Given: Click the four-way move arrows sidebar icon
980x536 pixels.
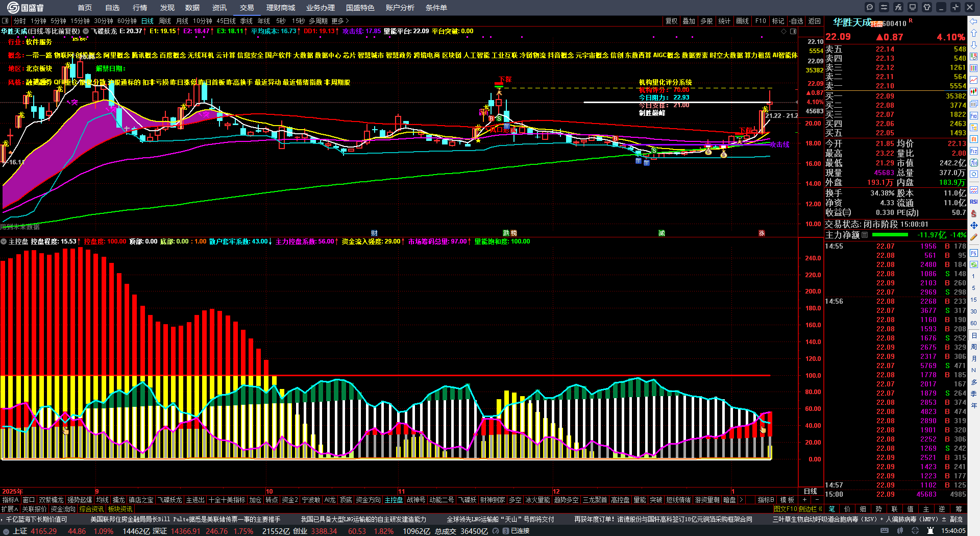Looking at the screenshot, I should tap(974, 225).
